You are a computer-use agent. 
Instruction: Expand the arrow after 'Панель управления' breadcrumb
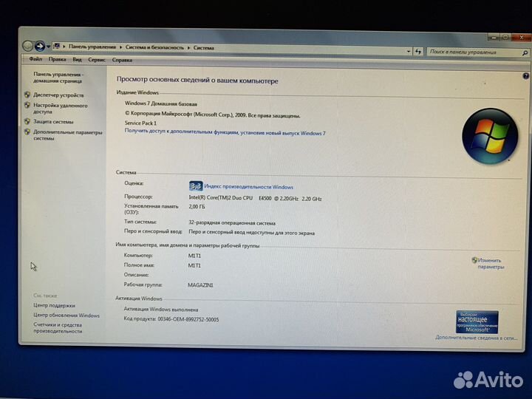pos(120,47)
